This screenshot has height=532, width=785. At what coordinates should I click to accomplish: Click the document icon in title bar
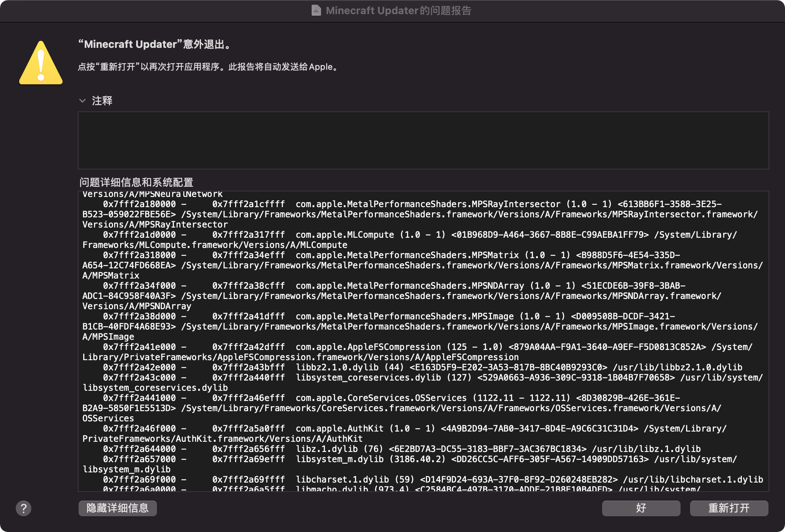(316, 11)
